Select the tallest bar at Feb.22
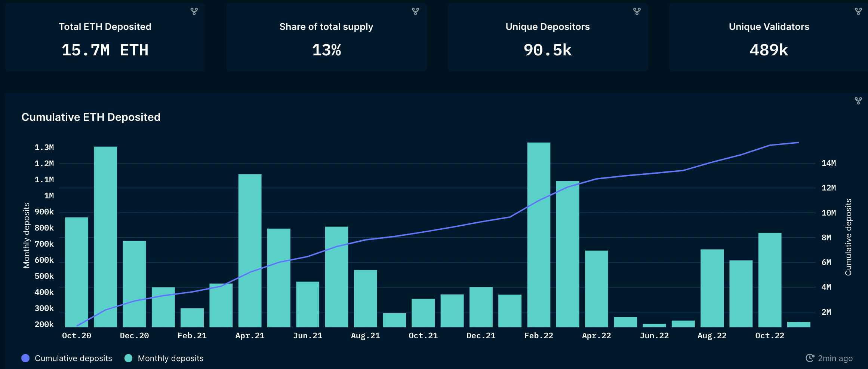 538,232
